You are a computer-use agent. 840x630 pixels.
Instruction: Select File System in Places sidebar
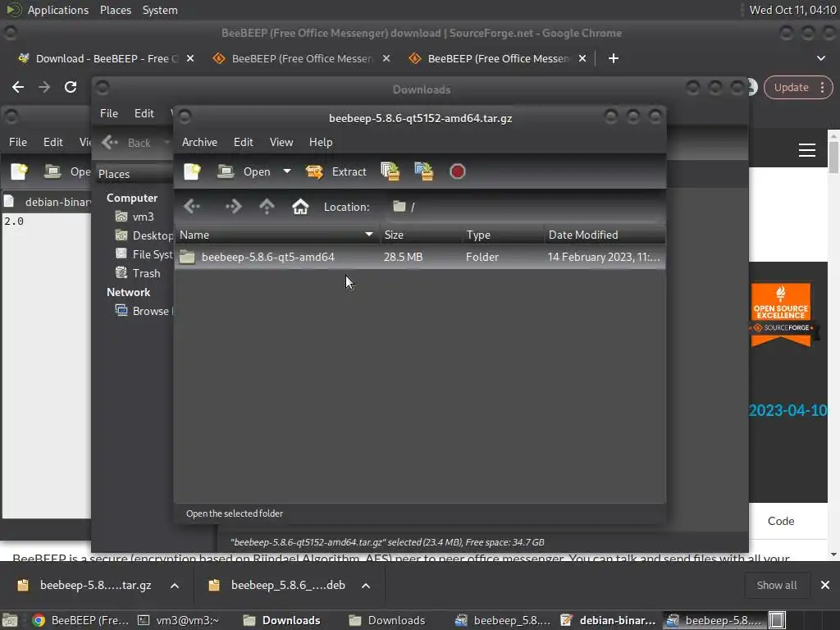click(x=144, y=254)
